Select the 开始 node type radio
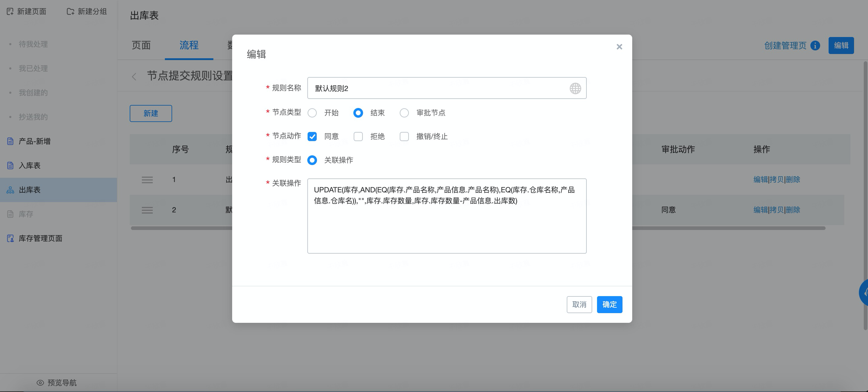This screenshot has width=868, height=392. 312,113
